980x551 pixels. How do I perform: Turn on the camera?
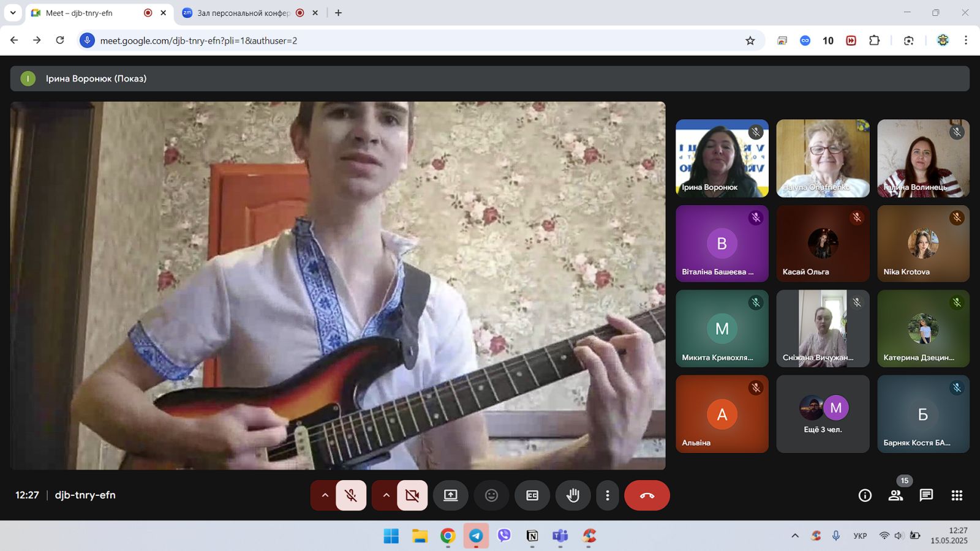point(412,495)
